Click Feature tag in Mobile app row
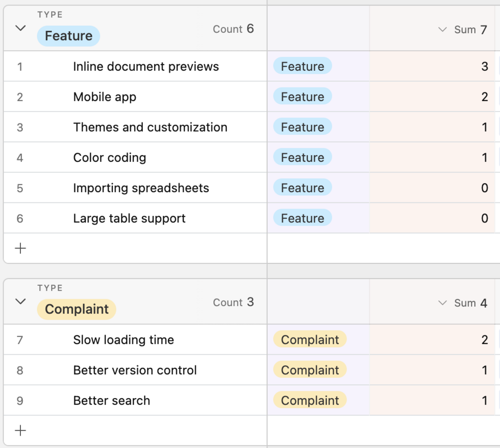The height and width of the screenshot is (448, 500). (x=302, y=97)
